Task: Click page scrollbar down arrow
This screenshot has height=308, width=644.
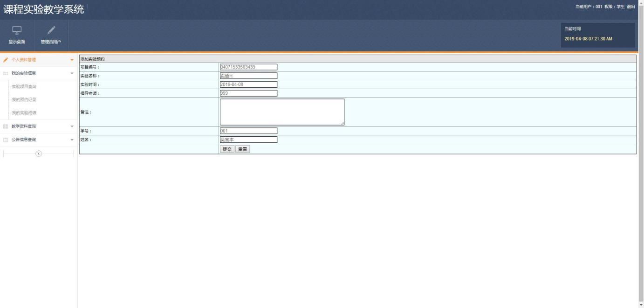Action: tap(641, 305)
